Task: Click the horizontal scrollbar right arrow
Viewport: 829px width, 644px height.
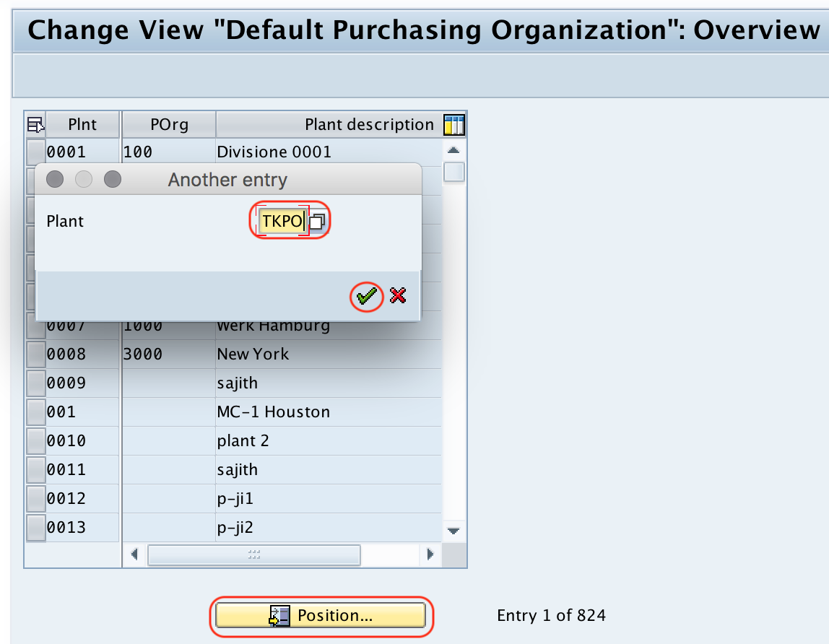Action: click(430, 554)
